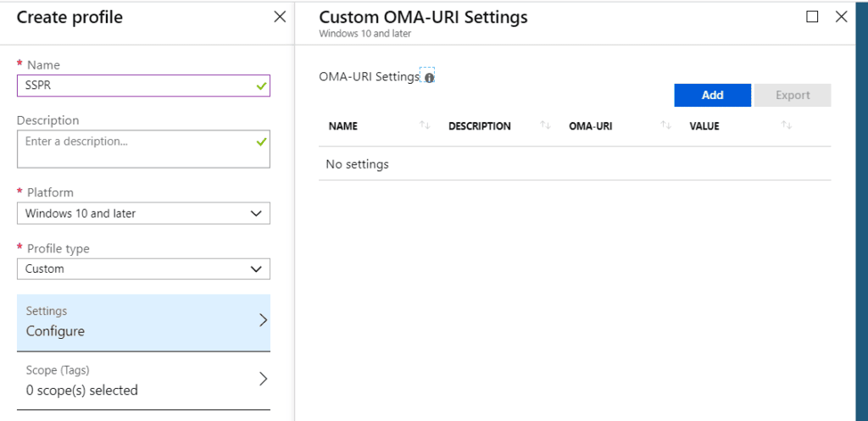Sort by DESCRIPTION column arrows
The height and width of the screenshot is (421, 868).
[545, 125]
